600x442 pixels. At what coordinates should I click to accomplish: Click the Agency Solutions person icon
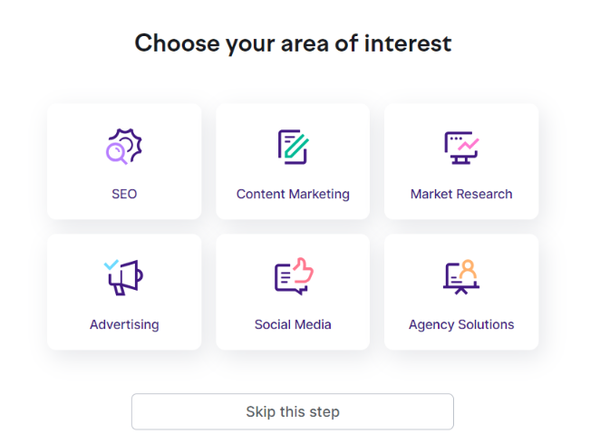(461, 277)
